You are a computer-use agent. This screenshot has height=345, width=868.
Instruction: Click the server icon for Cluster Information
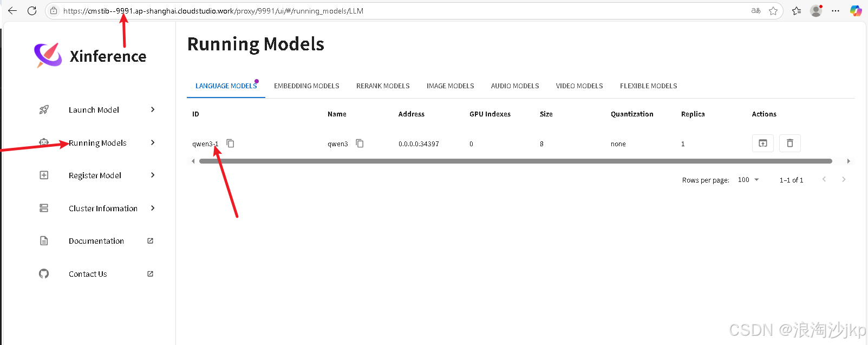(x=44, y=208)
